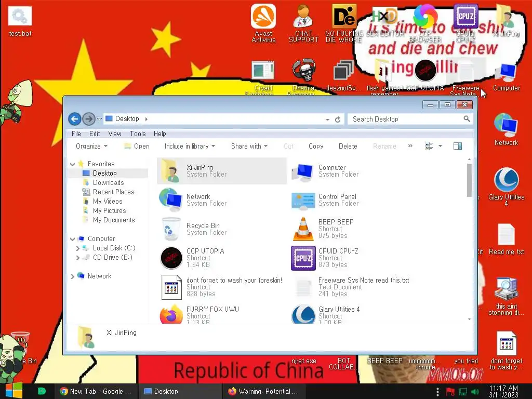Click test.bat desktop icon
This screenshot has height=399, width=532.
pos(20,22)
